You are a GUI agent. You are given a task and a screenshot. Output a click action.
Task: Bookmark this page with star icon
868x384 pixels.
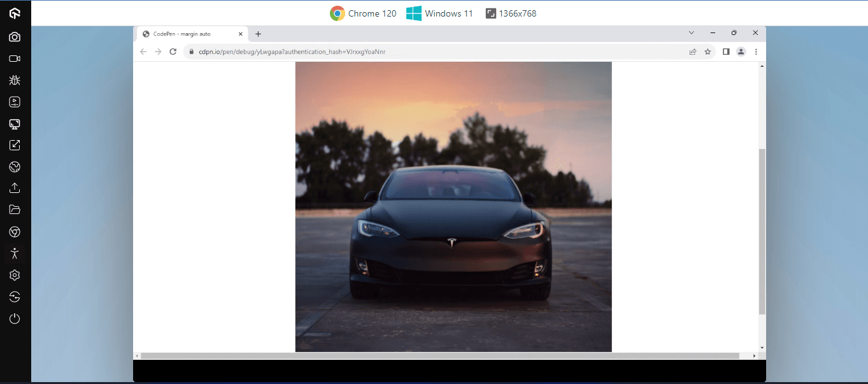coord(708,52)
